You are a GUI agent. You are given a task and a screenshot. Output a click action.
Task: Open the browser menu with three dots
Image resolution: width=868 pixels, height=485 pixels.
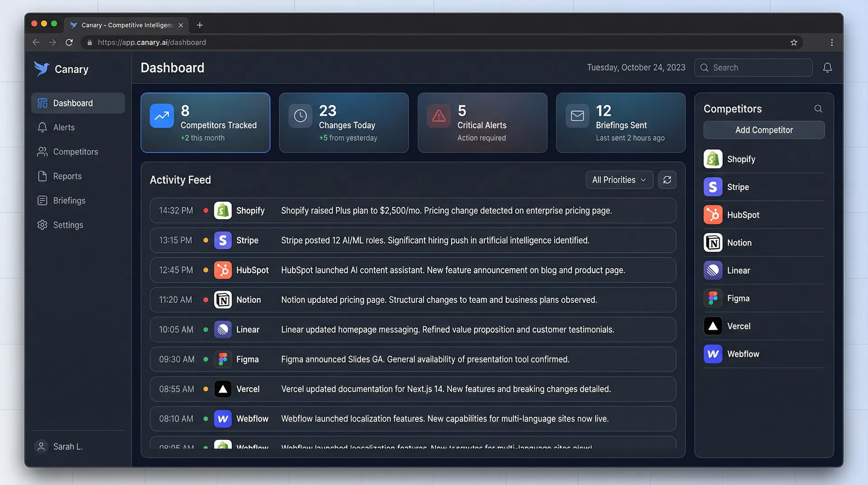click(831, 42)
